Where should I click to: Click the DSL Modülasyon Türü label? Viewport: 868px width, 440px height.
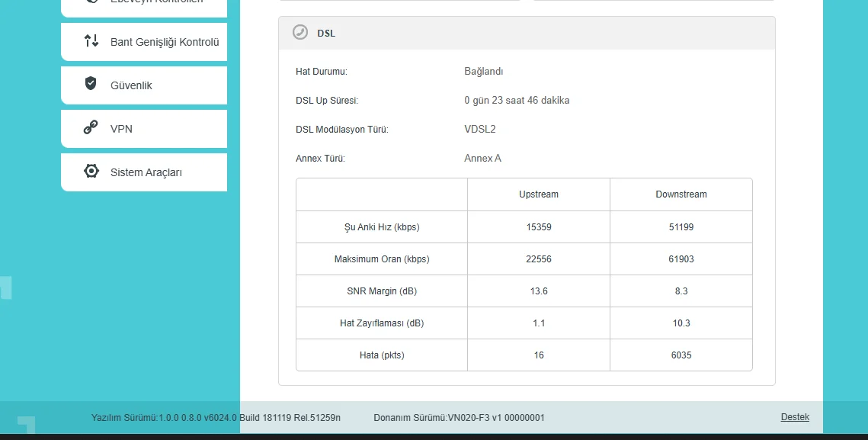341,130
